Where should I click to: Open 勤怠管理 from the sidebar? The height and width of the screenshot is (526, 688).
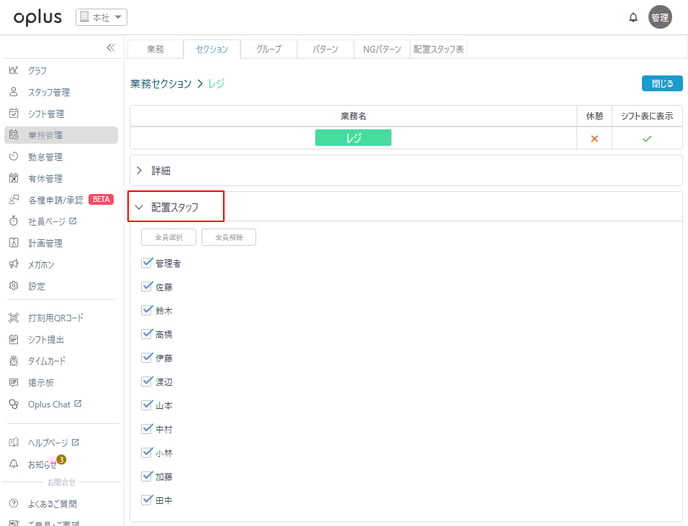pos(46,157)
